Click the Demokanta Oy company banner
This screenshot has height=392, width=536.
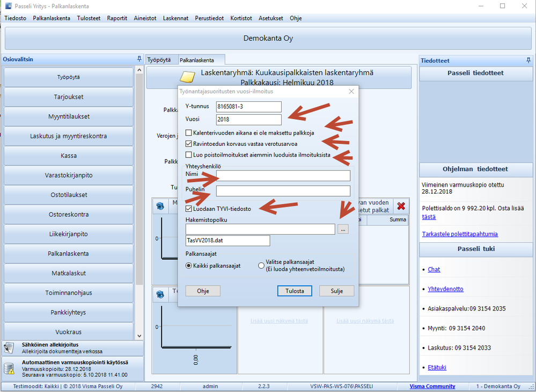tap(268, 38)
